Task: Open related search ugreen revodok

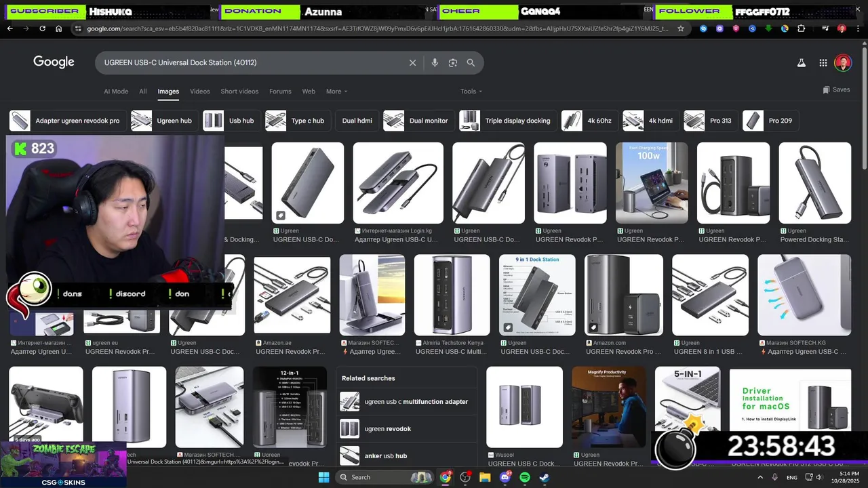Action: coord(406,428)
